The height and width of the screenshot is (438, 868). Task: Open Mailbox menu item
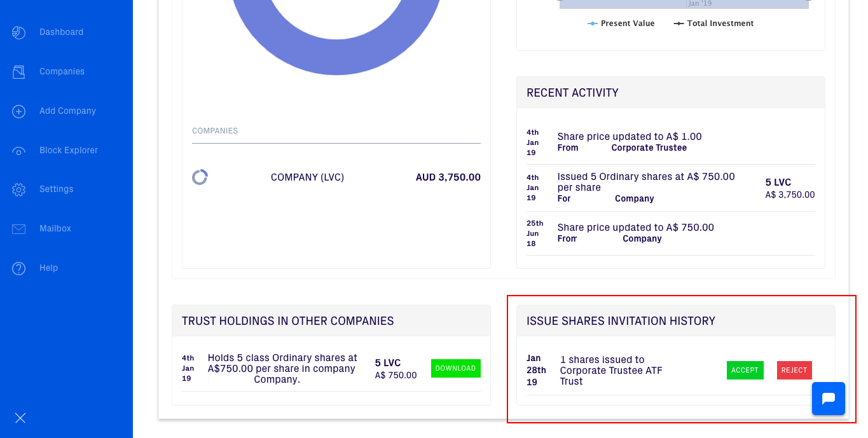pyautogui.click(x=55, y=229)
